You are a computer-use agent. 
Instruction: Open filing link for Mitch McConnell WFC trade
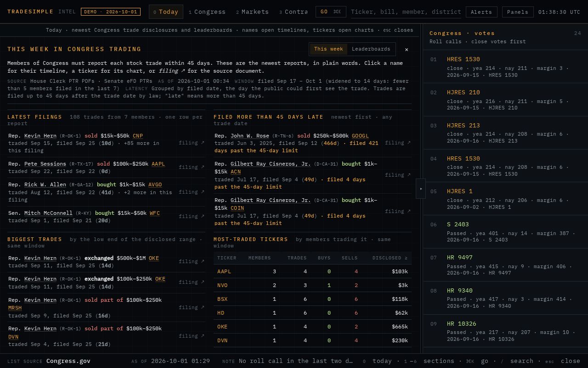coord(192,216)
